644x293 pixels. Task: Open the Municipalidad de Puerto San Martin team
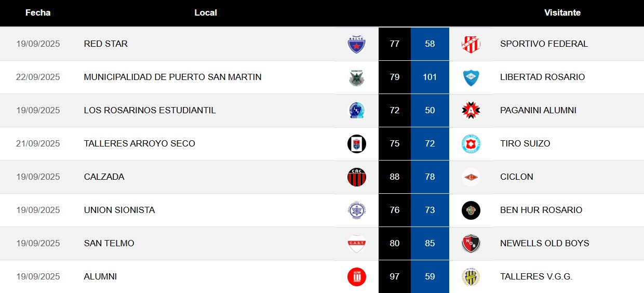[172, 77]
